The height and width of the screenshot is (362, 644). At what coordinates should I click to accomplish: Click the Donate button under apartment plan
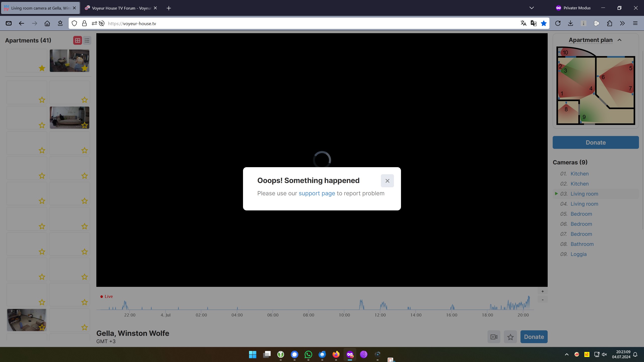click(595, 143)
